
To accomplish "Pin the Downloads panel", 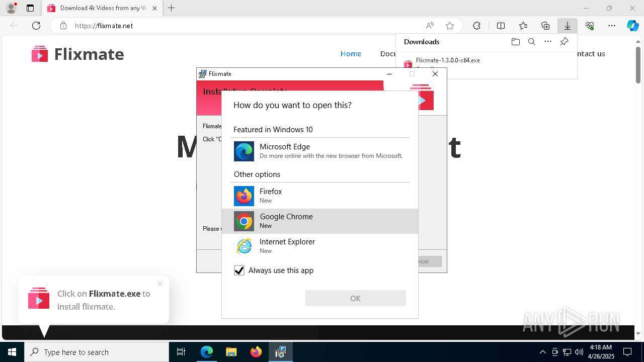I will [564, 42].
